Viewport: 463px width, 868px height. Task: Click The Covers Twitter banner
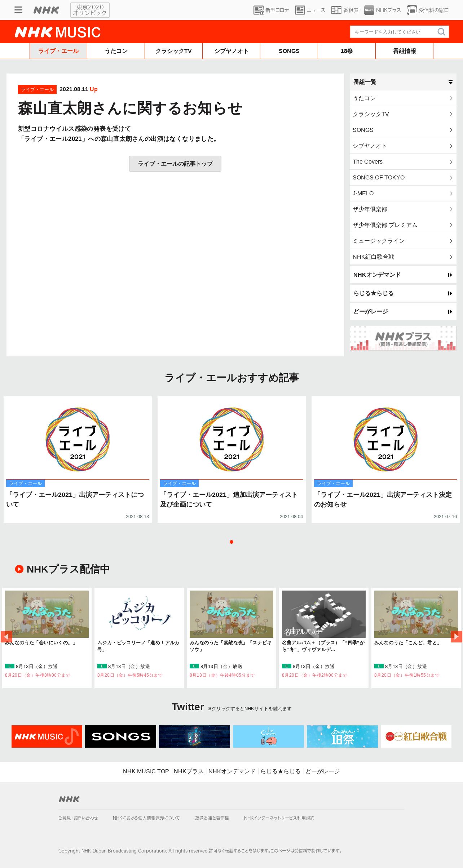[x=269, y=736]
